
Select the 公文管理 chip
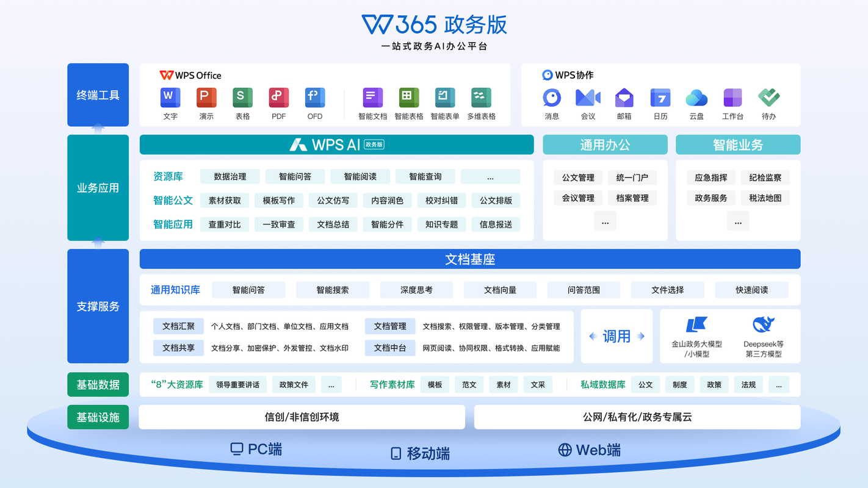[578, 178]
